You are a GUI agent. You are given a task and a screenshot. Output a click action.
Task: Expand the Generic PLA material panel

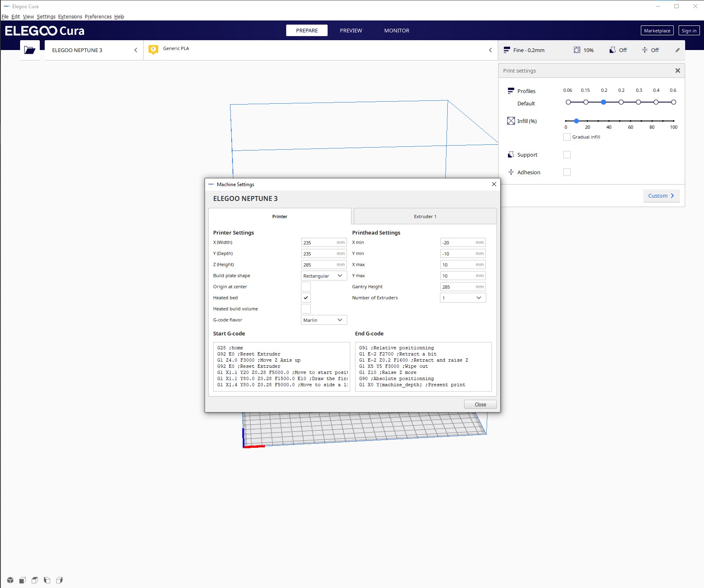click(321, 50)
